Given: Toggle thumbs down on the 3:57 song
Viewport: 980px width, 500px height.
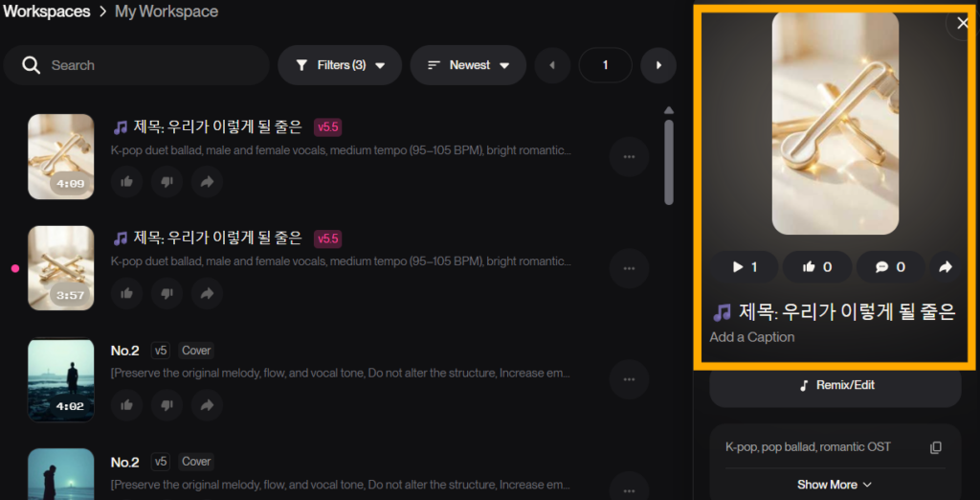Looking at the screenshot, I should tap(167, 293).
